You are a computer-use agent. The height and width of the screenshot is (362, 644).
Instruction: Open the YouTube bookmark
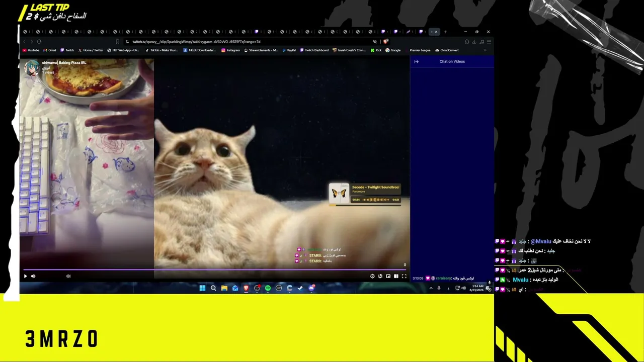31,50
